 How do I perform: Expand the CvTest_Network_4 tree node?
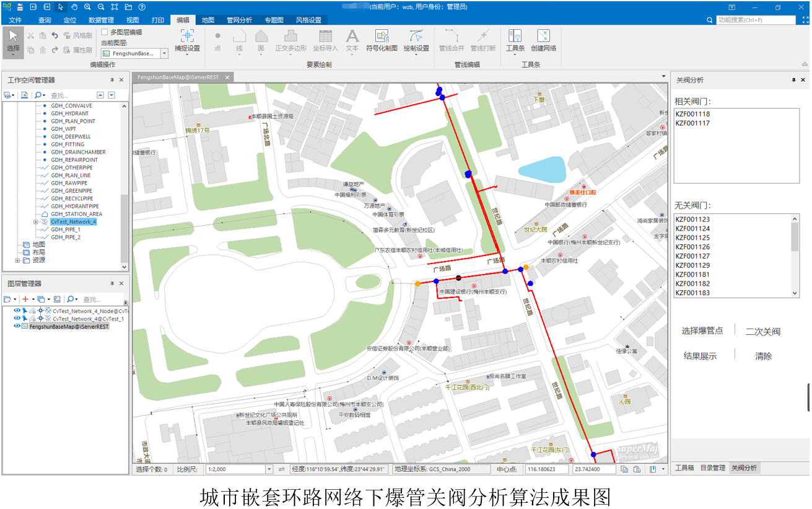[x=36, y=222]
